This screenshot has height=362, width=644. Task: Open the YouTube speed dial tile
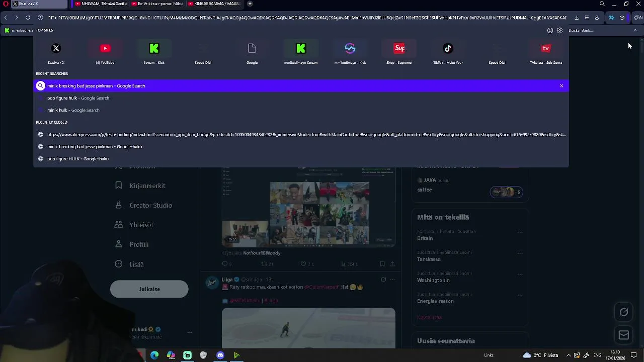click(x=105, y=53)
